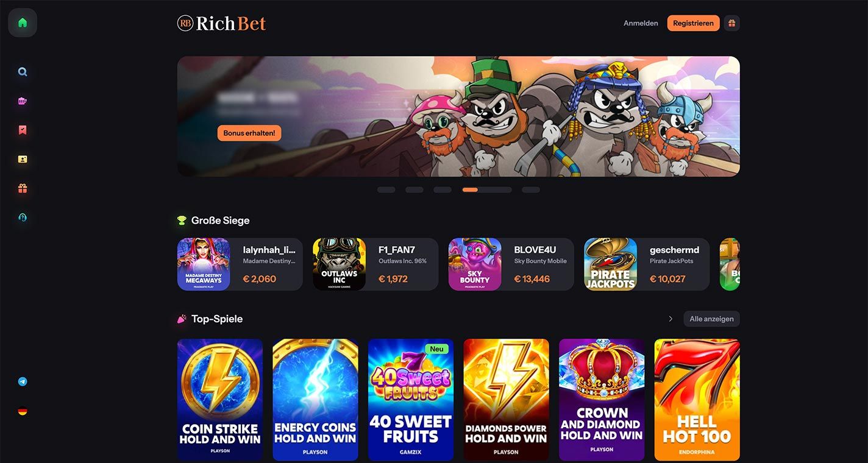Click the Bonus erhalten! button

(249, 133)
